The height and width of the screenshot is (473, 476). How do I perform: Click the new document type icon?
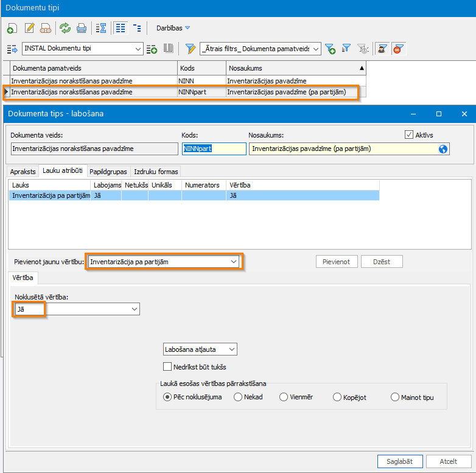click(12, 28)
